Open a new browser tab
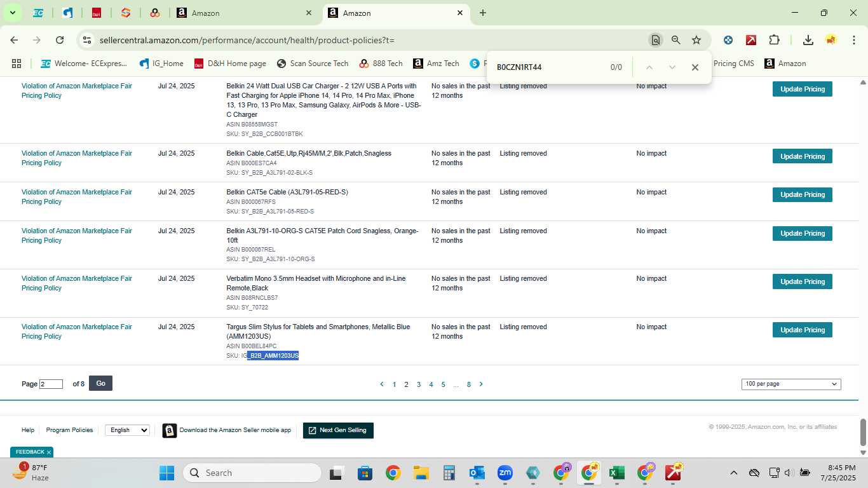This screenshot has width=868, height=488. click(x=483, y=13)
